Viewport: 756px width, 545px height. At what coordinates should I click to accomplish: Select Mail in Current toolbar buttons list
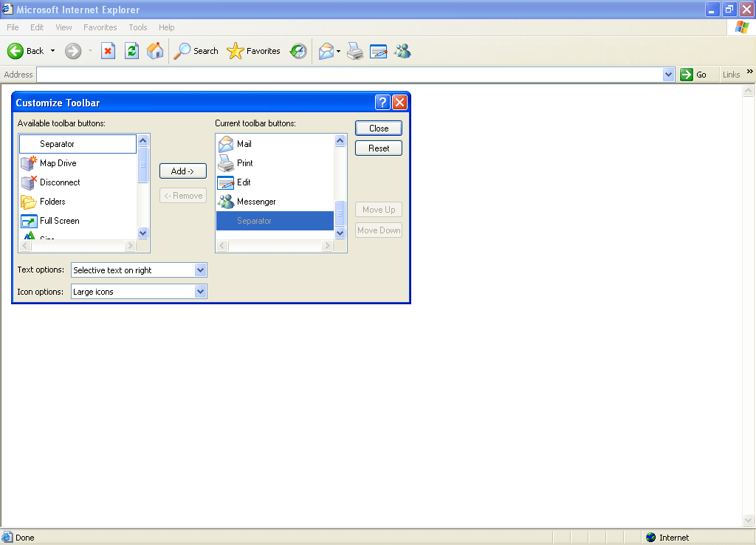coord(275,144)
